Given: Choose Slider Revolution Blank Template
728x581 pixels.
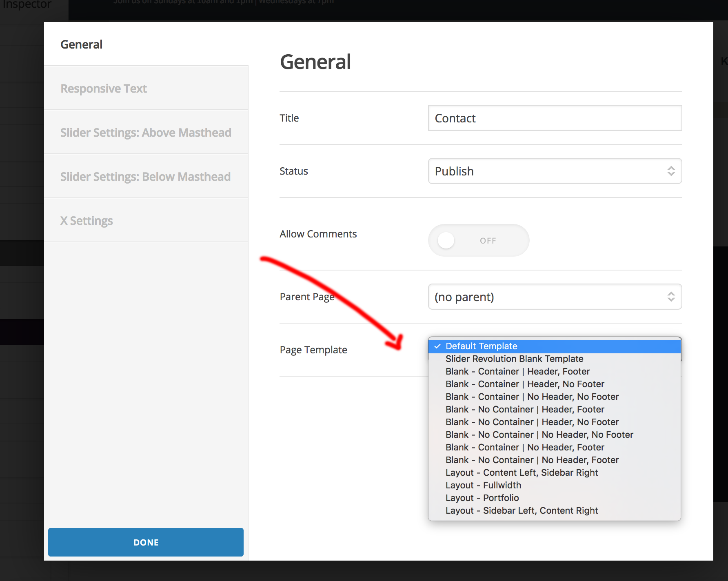Looking at the screenshot, I should coord(514,359).
